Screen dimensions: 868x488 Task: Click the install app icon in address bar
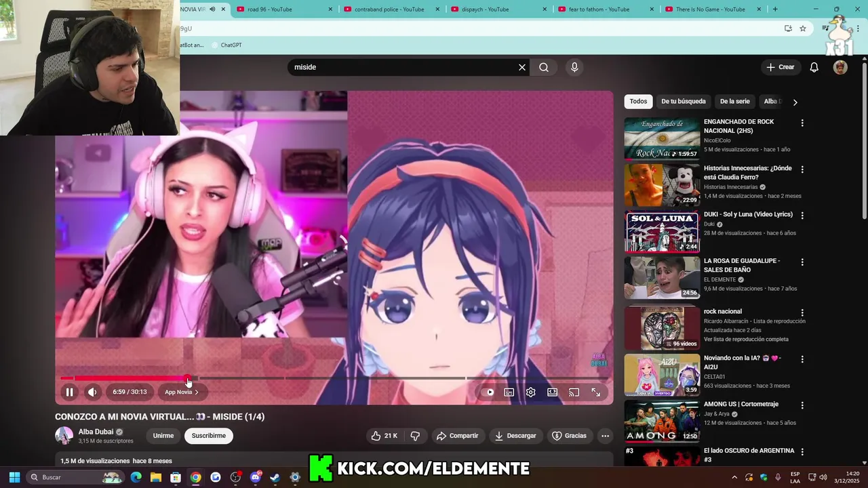(x=788, y=28)
